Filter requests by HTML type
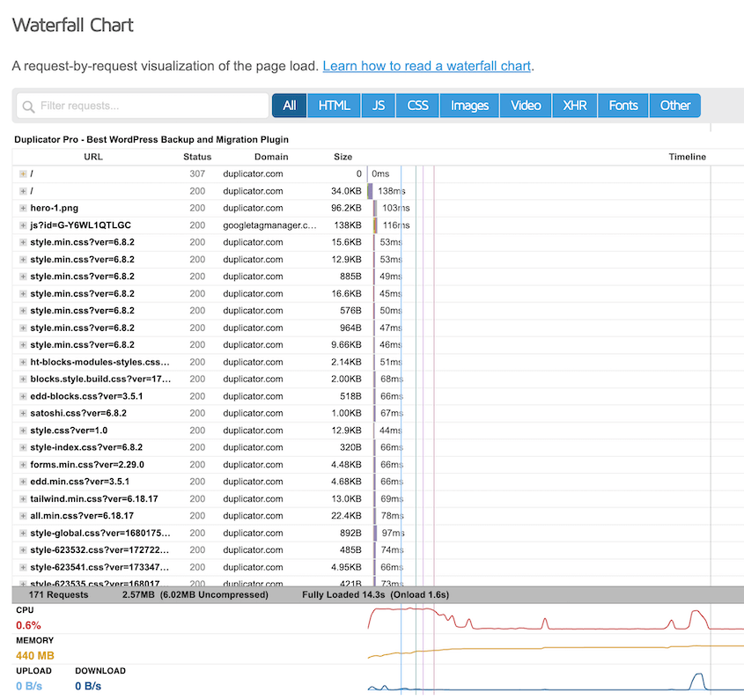 point(334,106)
